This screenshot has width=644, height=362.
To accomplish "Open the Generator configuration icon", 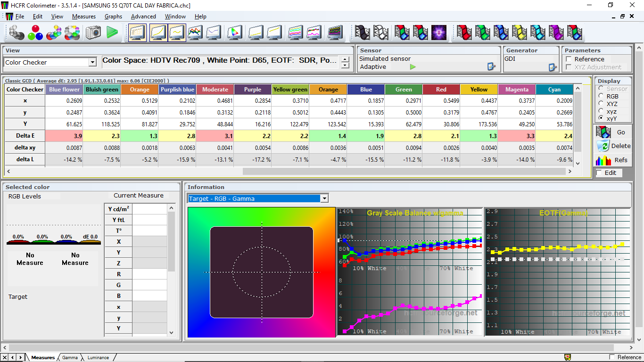I will [553, 67].
